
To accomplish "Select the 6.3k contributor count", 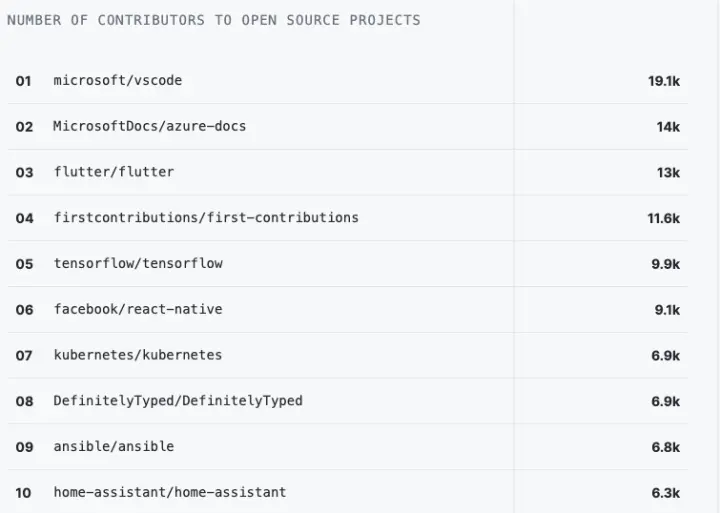I will 666,493.
